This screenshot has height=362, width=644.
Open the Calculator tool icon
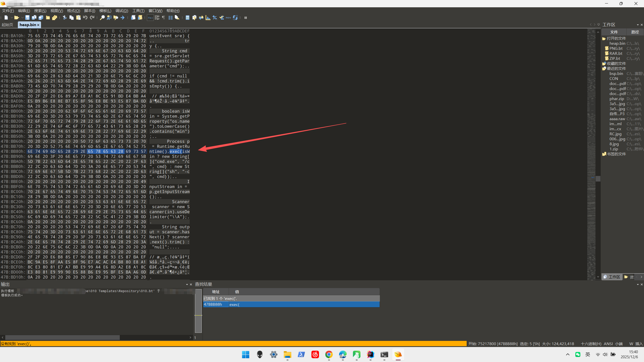[x=187, y=18]
